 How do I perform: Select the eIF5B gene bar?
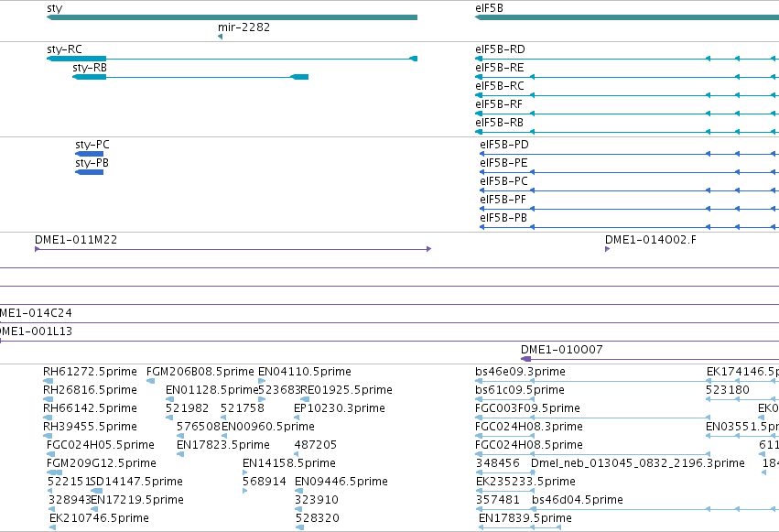pos(627,17)
